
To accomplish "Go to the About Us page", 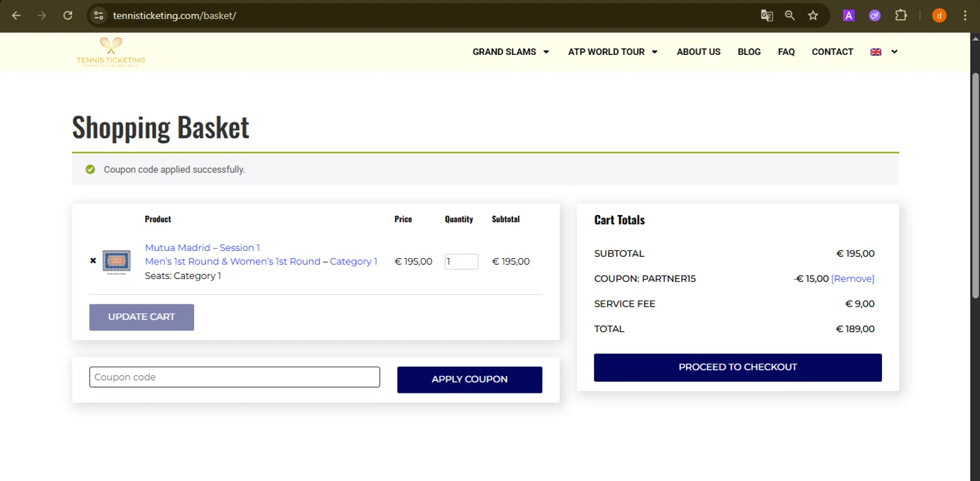I will tap(698, 52).
